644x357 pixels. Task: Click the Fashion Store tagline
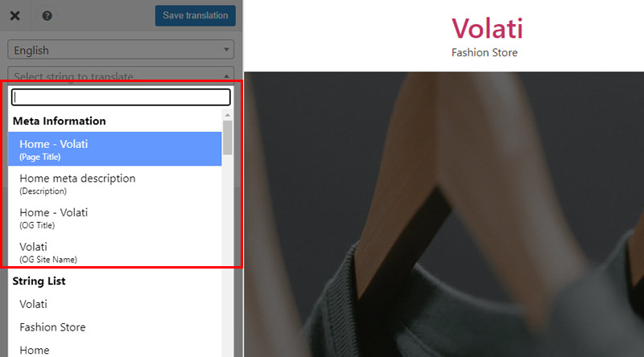(485, 52)
